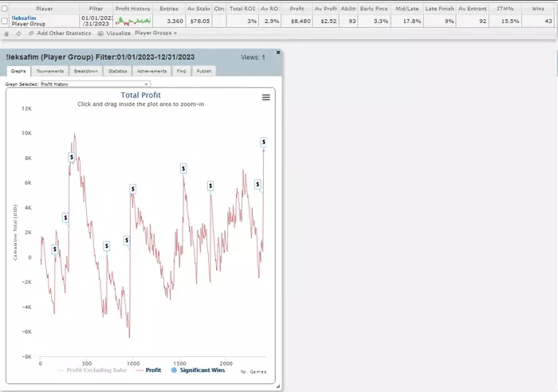
Task: Check the !leksafim row checkbox
Action: tap(5, 21)
